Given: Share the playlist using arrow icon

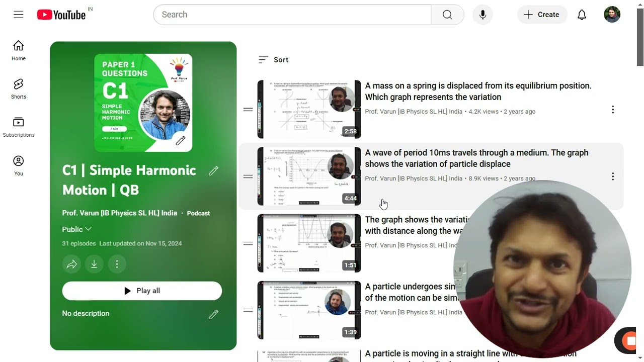Looking at the screenshot, I should click(x=72, y=264).
